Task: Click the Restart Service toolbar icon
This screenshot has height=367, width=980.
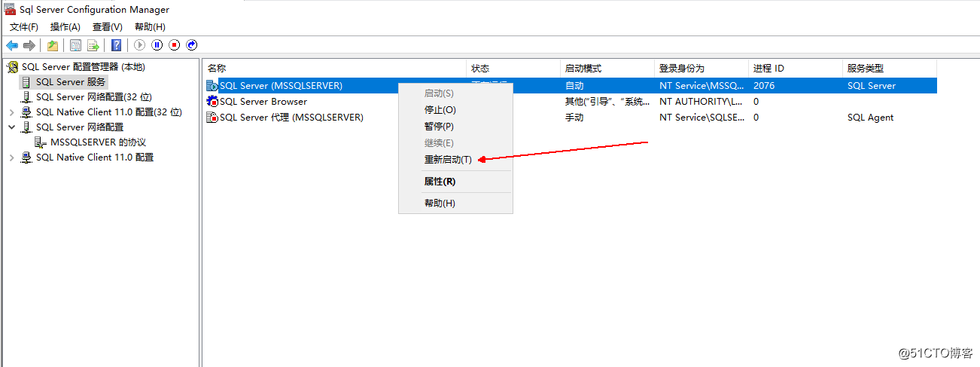Action: click(x=192, y=45)
